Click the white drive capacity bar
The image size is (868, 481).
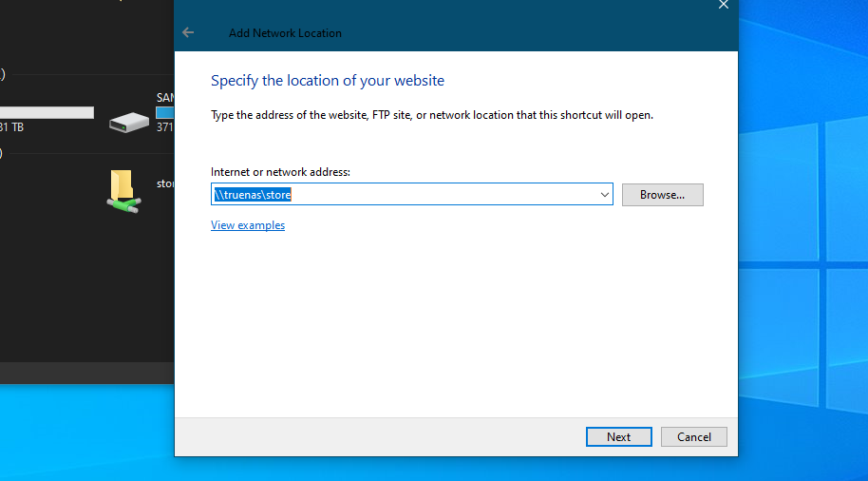coord(47,112)
